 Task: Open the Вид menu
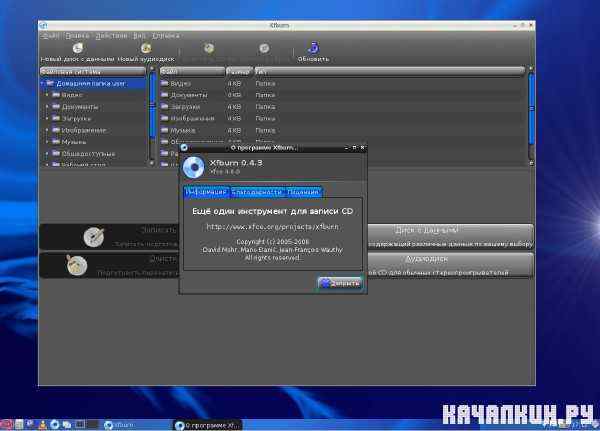pyautogui.click(x=139, y=36)
